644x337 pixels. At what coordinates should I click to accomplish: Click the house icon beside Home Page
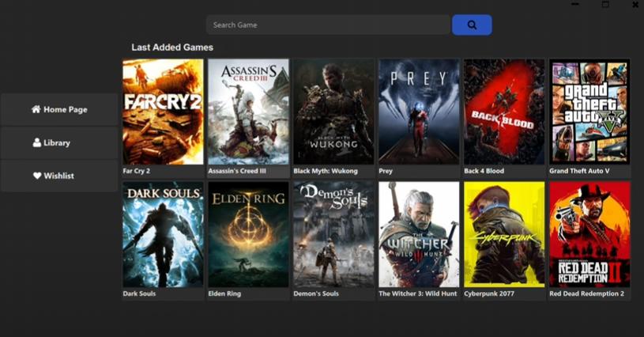(36, 109)
